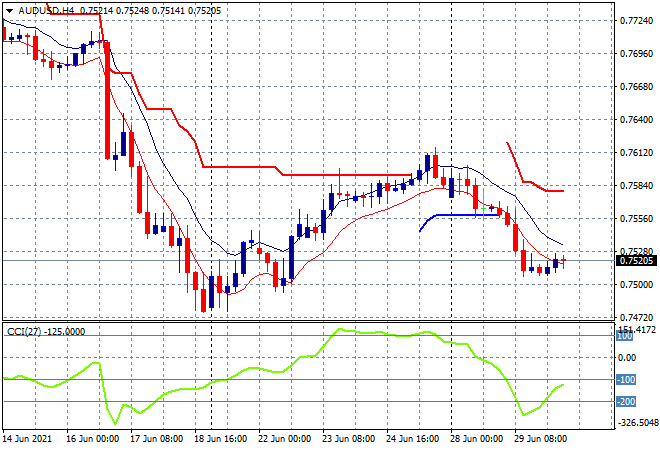660x450 pixels.
Task: Click the 22 Jun 00:00 time label
Action: 285,439
